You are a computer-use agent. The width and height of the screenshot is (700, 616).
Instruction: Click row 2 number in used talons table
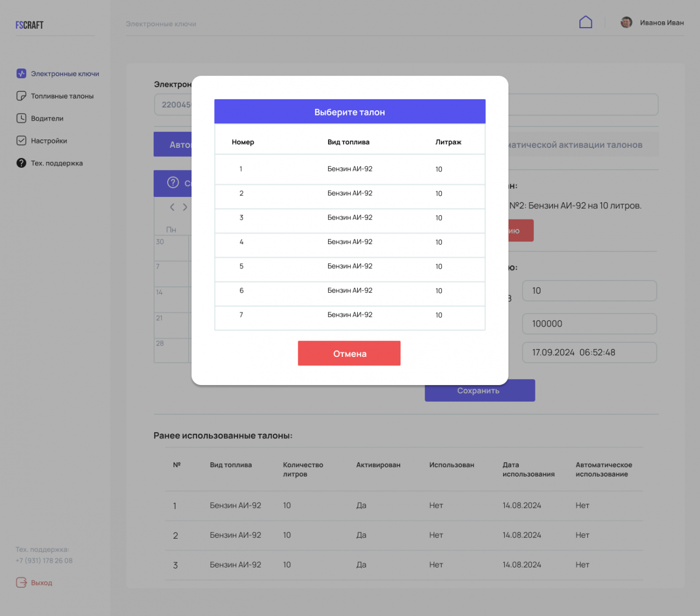[176, 536]
